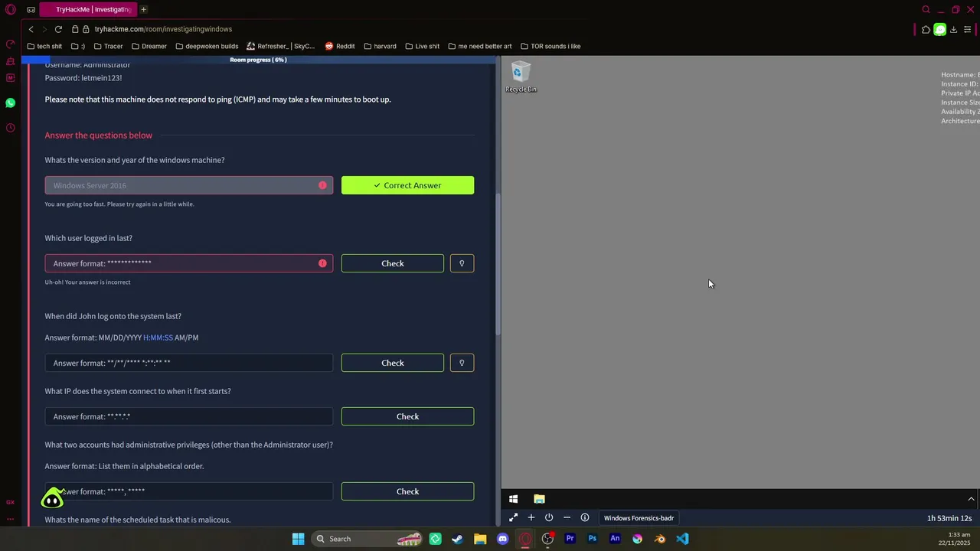Click the task panel vertical scrollbar
The width and height of the screenshot is (980, 551).
pyautogui.click(x=498, y=262)
